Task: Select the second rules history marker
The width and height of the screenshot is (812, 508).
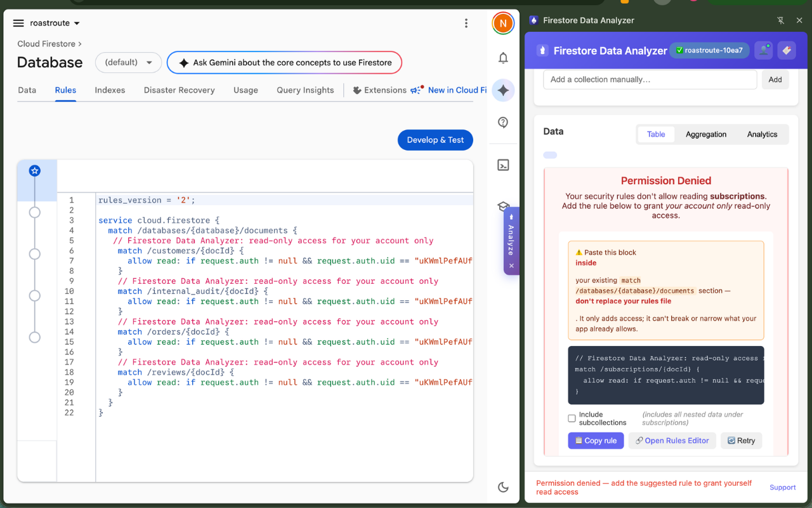Action: pos(35,212)
